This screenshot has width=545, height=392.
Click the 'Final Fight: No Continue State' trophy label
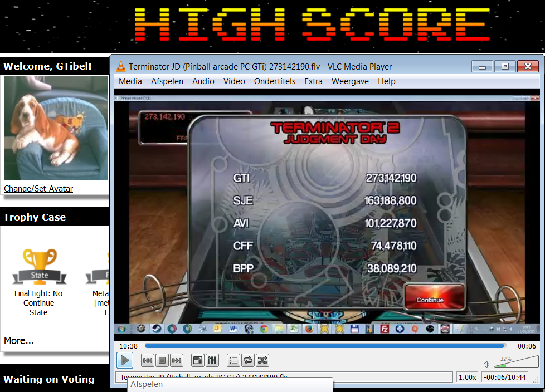pyautogui.click(x=38, y=303)
